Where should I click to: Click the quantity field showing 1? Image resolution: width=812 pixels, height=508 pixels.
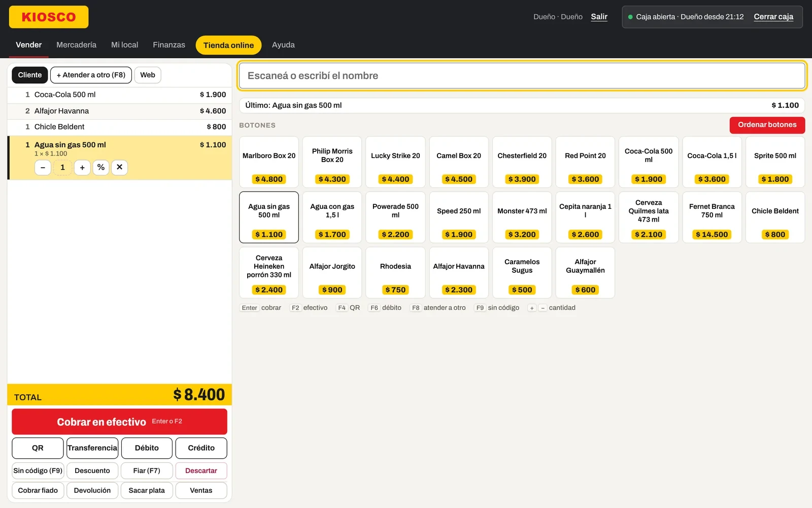click(x=62, y=168)
